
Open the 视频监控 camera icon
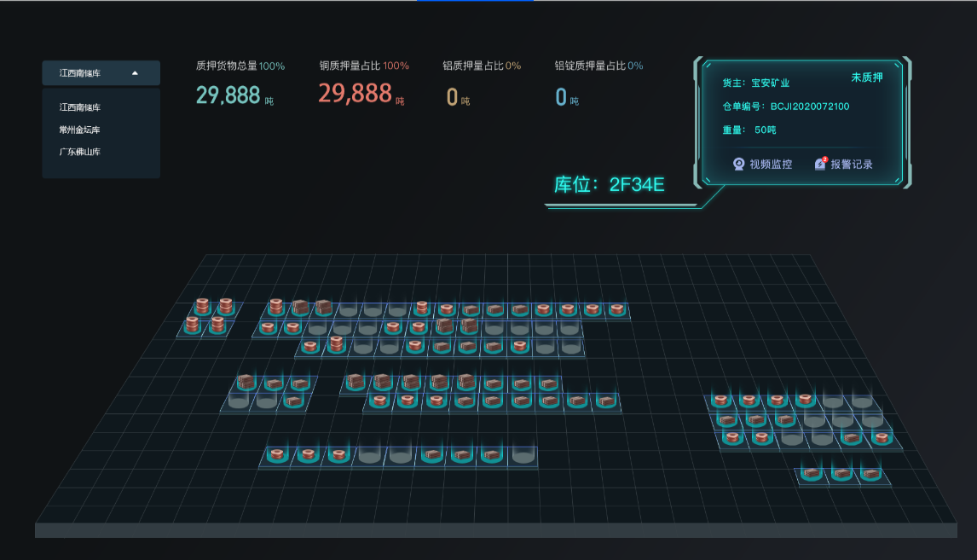(x=739, y=164)
